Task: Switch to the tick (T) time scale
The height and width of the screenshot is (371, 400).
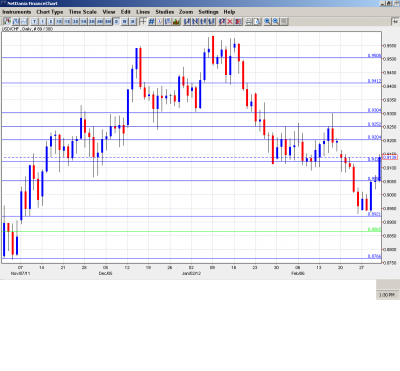Action: [x=34, y=22]
